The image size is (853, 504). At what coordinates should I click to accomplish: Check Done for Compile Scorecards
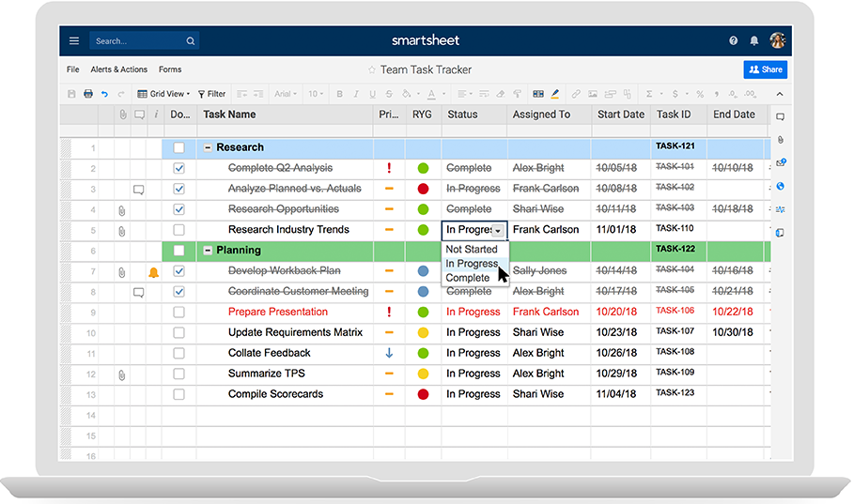178,394
